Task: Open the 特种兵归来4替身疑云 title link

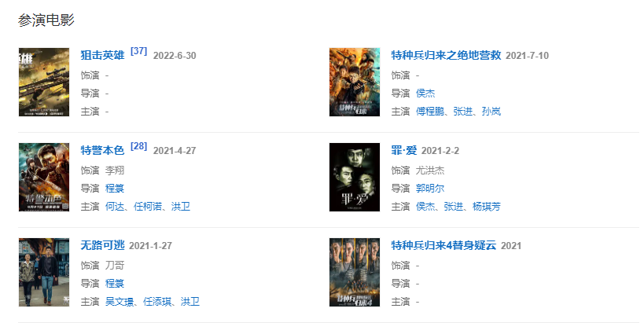Action: 443,246
